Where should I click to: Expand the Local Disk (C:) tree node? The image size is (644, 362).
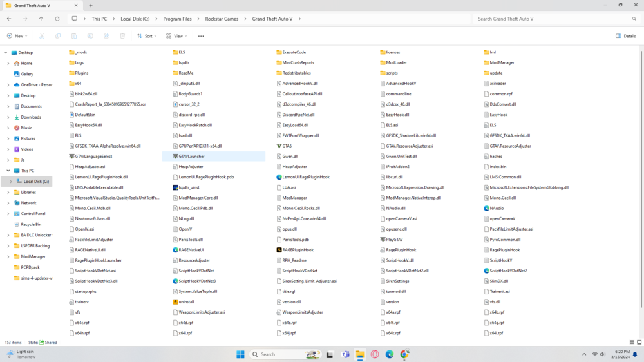11,181
